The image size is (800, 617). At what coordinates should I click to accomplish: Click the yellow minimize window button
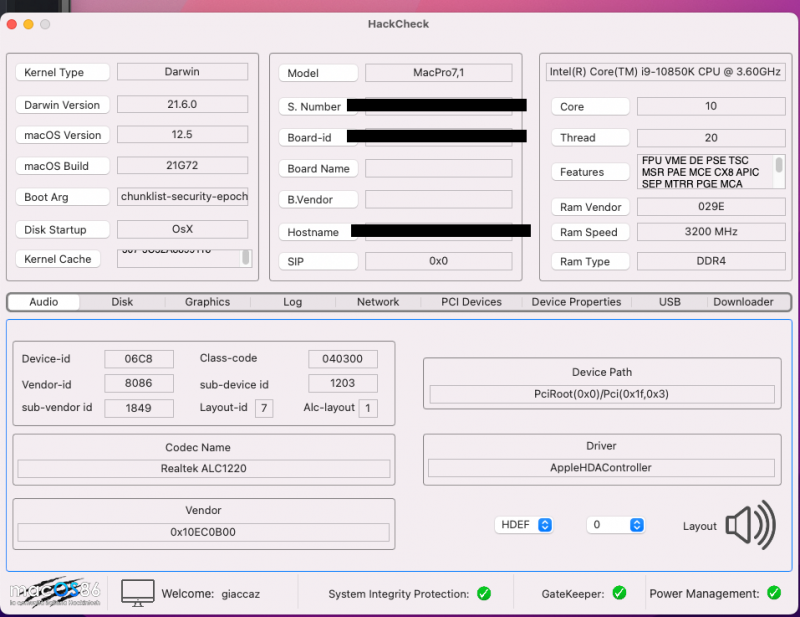tap(29, 24)
